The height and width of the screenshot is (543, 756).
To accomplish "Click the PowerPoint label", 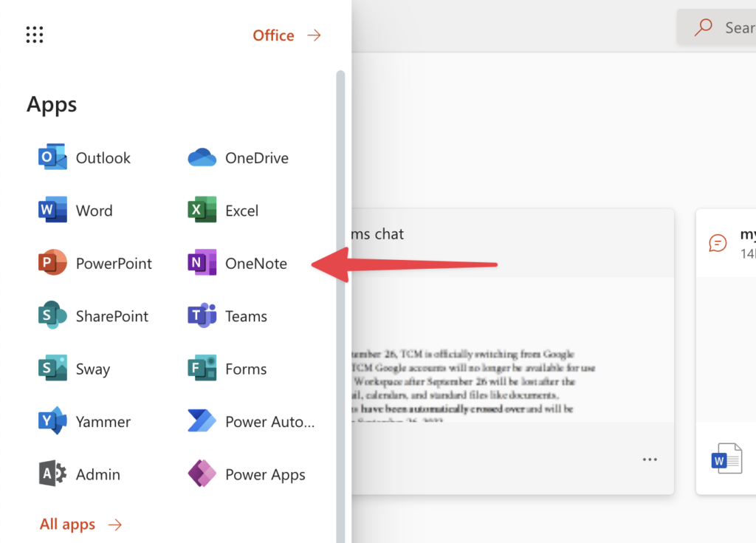I will pos(114,264).
